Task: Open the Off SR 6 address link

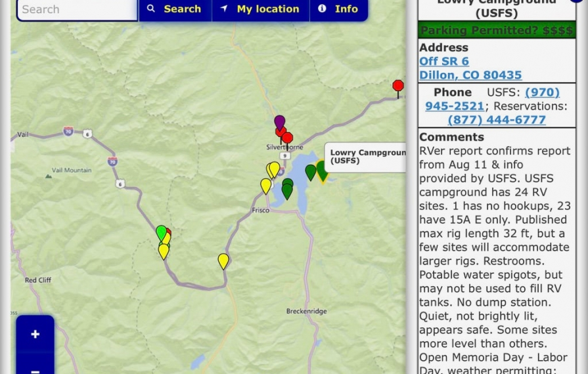Action: [x=444, y=61]
